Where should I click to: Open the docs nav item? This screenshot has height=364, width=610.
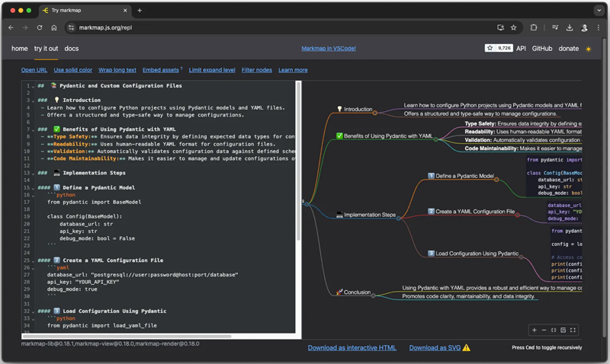pyautogui.click(x=72, y=49)
